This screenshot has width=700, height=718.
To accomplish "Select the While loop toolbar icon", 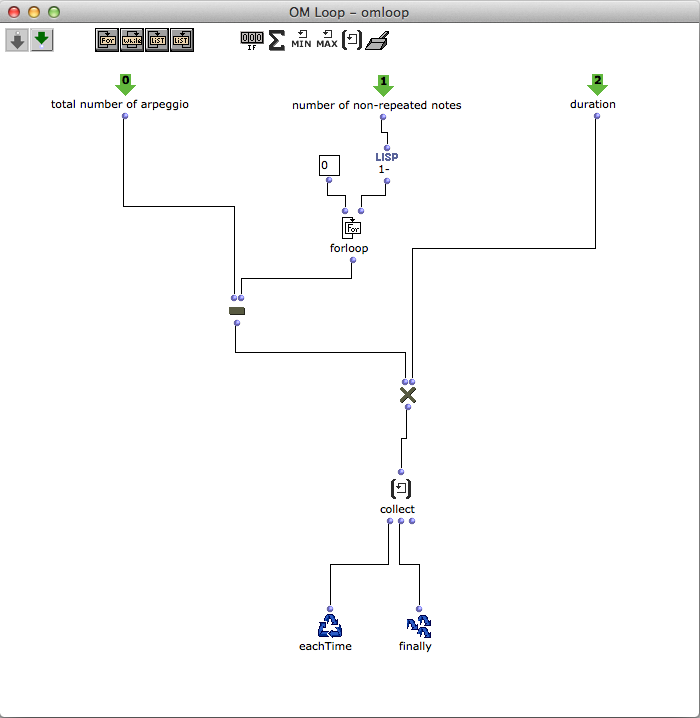I will (132, 40).
